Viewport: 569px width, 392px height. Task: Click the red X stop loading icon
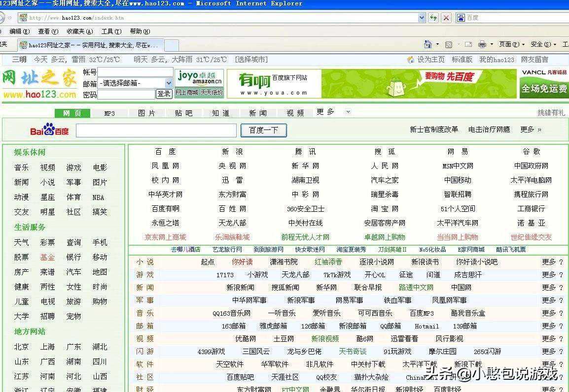click(446, 18)
